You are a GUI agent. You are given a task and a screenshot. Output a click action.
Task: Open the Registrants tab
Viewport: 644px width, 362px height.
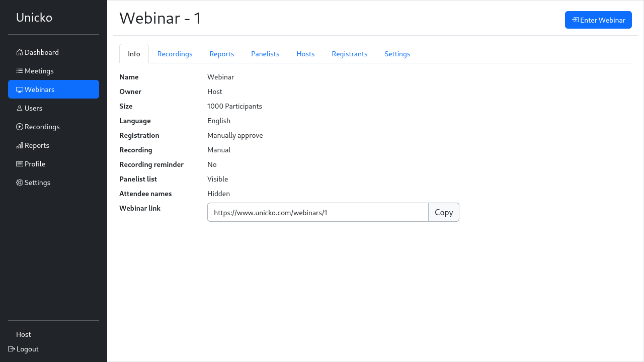pos(350,54)
